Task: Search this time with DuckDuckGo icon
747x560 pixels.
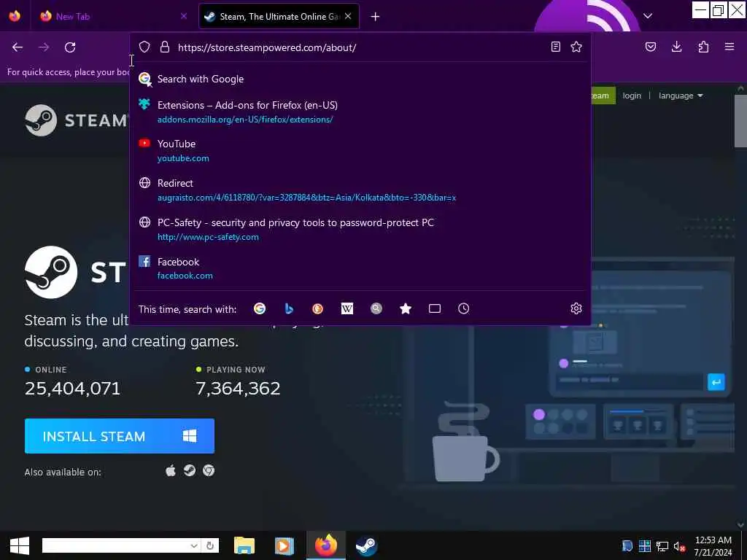Action: pyautogui.click(x=318, y=308)
